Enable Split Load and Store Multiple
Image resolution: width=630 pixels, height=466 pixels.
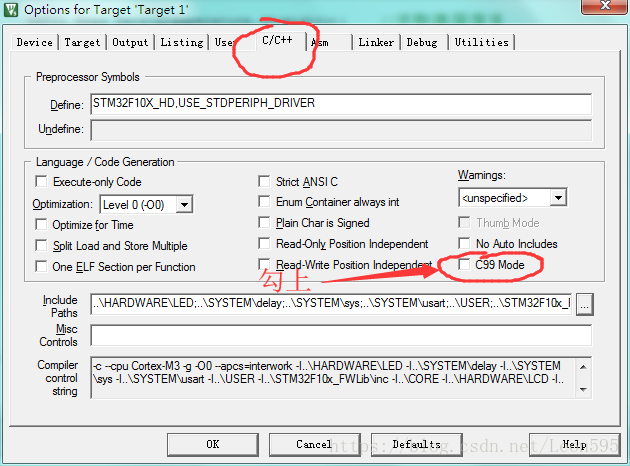pos(41,245)
